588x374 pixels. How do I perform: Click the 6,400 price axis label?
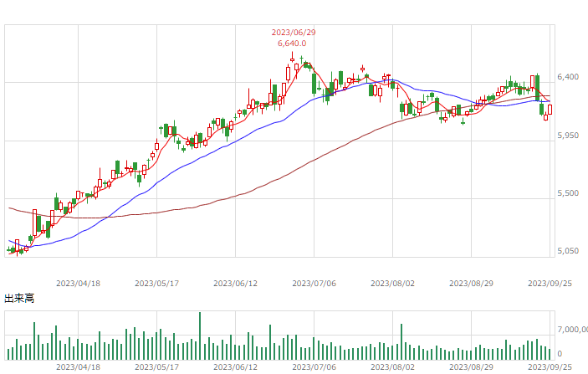[x=568, y=77]
